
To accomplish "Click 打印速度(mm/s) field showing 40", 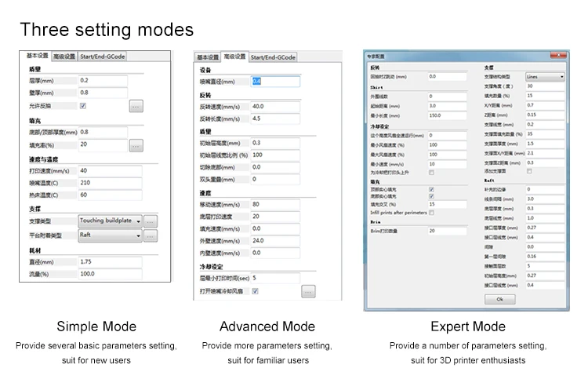I will pyautogui.click(x=110, y=171).
